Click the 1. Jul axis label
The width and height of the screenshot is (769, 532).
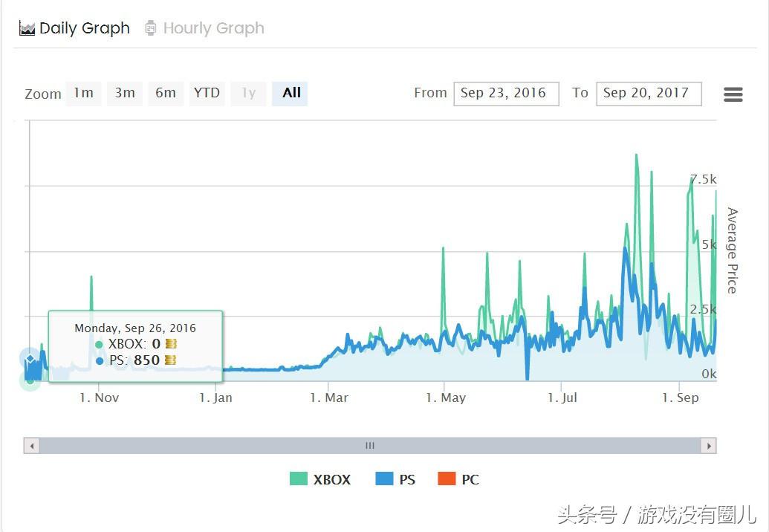[562, 398]
